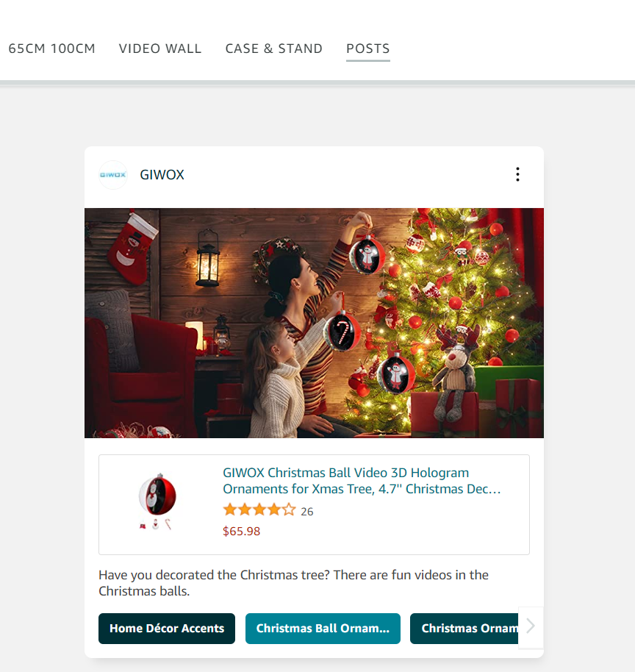The height and width of the screenshot is (672, 635).
Task: Select the POSTS tab
Action: pos(368,49)
